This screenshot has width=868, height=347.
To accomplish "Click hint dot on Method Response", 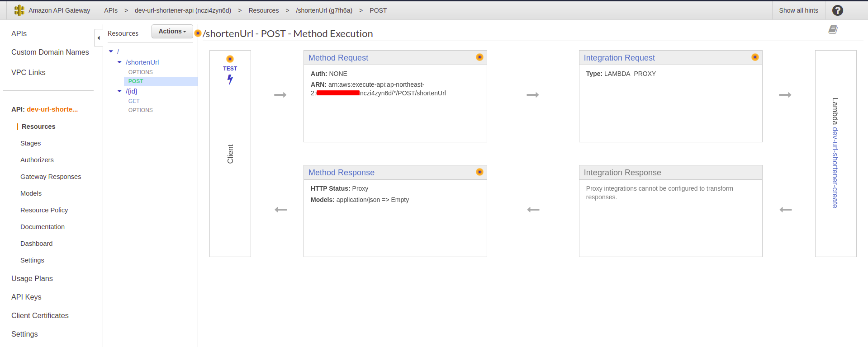I will (479, 172).
